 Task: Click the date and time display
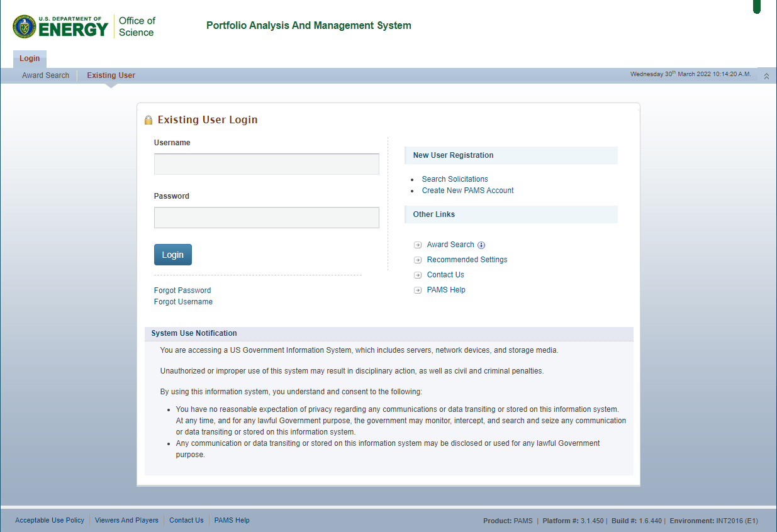[x=691, y=74]
